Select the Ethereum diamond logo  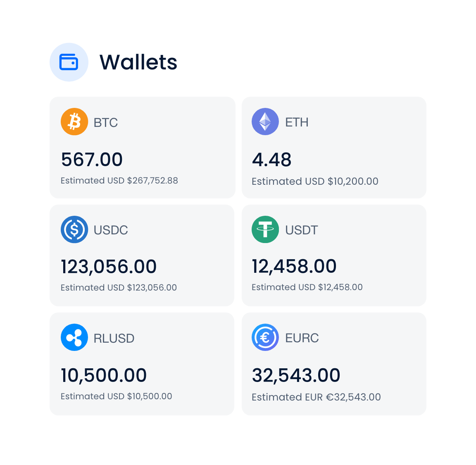pyautogui.click(x=265, y=122)
